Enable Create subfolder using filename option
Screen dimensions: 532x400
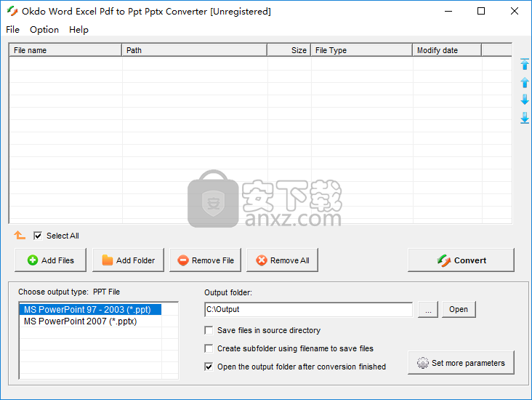click(x=209, y=348)
